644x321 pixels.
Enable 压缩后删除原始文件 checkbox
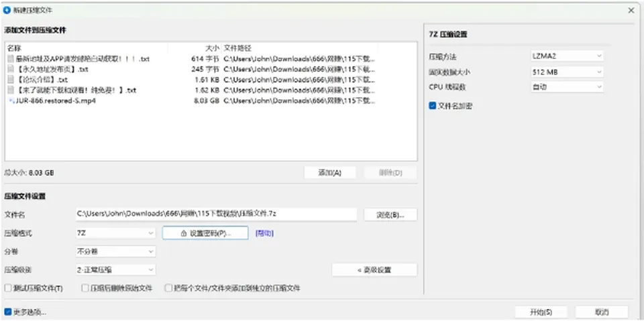(85, 288)
